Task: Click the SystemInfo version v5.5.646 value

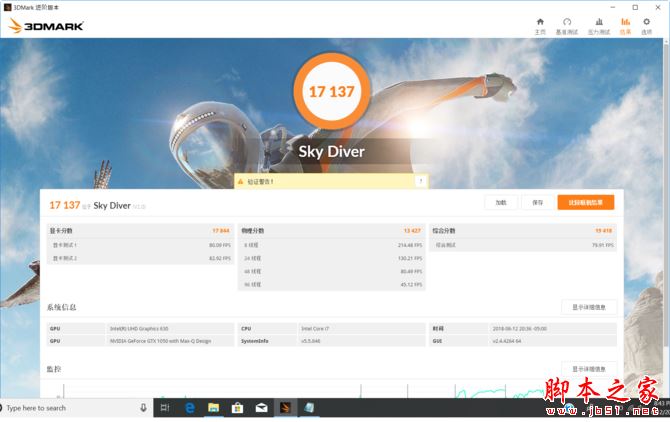Action: tap(311, 341)
